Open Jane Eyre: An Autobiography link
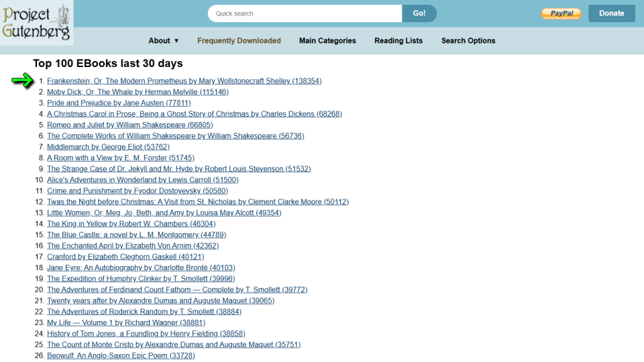The image size is (644, 362). (141, 268)
